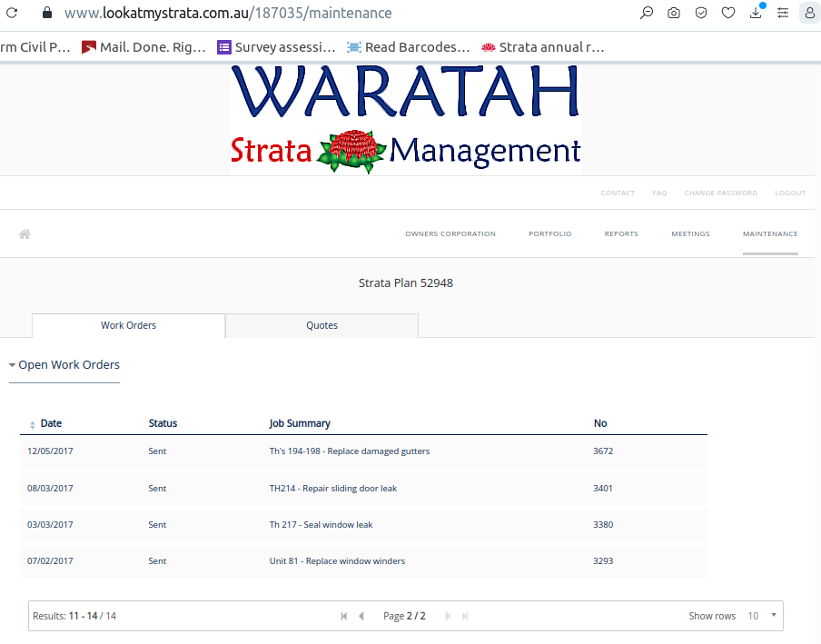The height and width of the screenshot is (644, 821).
Task: Click the browser address bar URL
Action: (x=228, y=13)
